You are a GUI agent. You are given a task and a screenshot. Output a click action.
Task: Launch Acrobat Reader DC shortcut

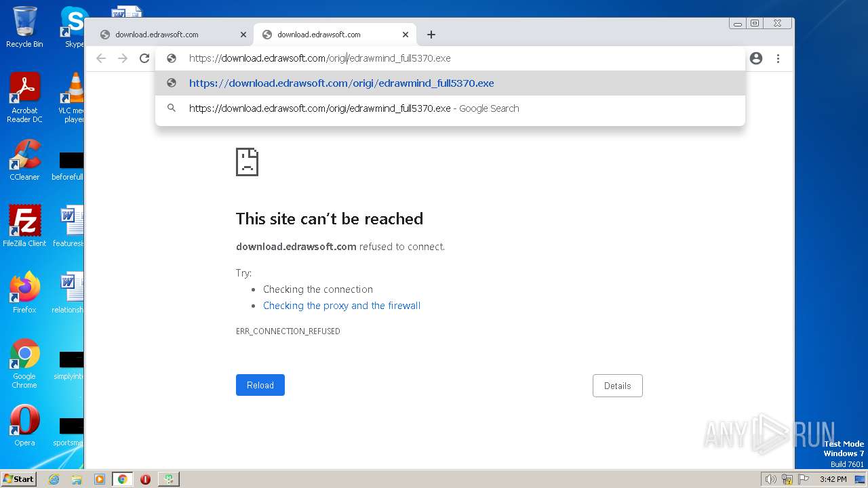pos(24,98)
